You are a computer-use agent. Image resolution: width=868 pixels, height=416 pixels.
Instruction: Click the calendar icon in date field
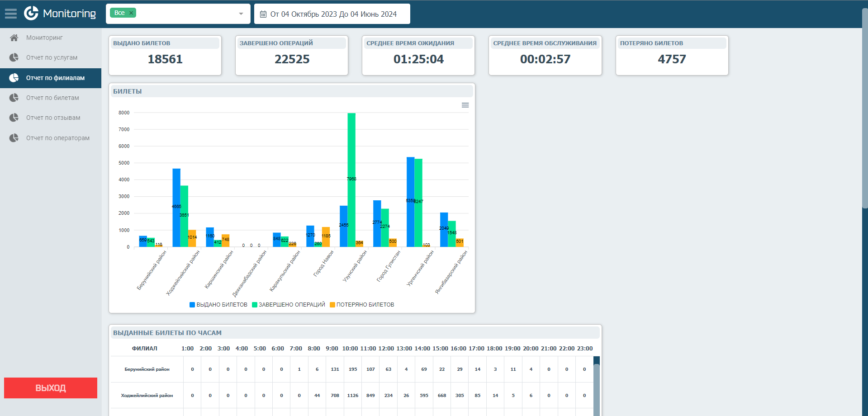(x=263, y=14)
